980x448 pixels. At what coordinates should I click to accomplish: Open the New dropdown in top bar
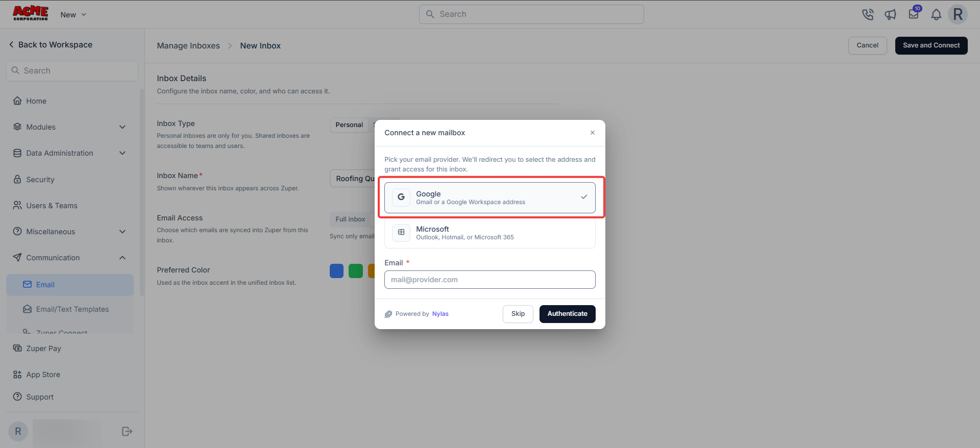pos(73,15)
